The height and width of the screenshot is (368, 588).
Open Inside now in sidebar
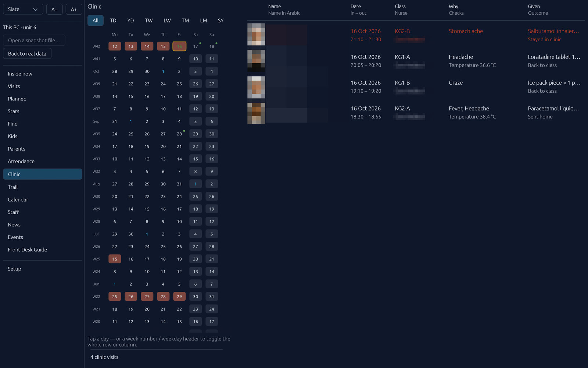42,74
